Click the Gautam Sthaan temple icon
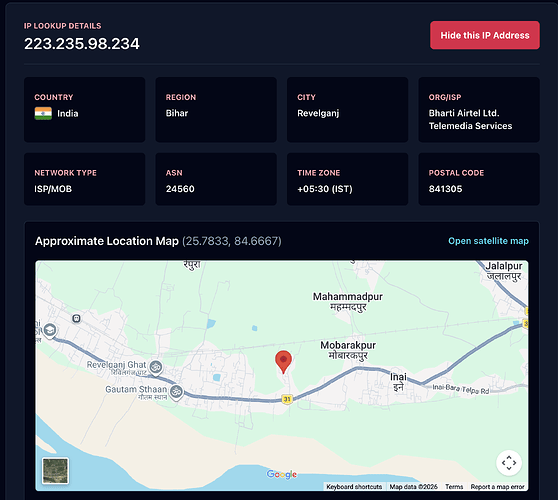 click(176, 392)
